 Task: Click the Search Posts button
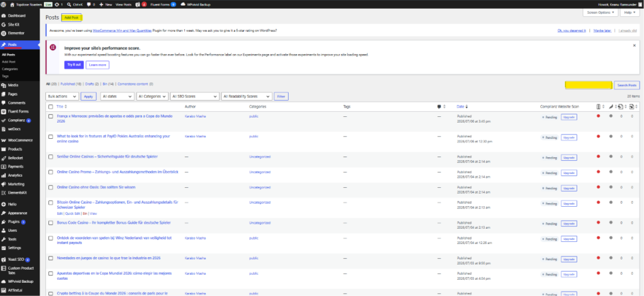(x=627, y=85)
